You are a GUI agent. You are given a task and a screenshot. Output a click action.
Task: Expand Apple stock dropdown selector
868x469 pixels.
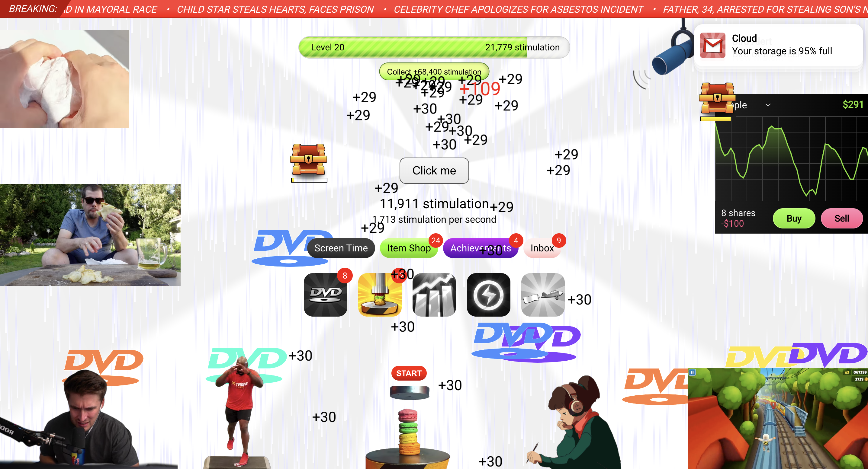768,105
